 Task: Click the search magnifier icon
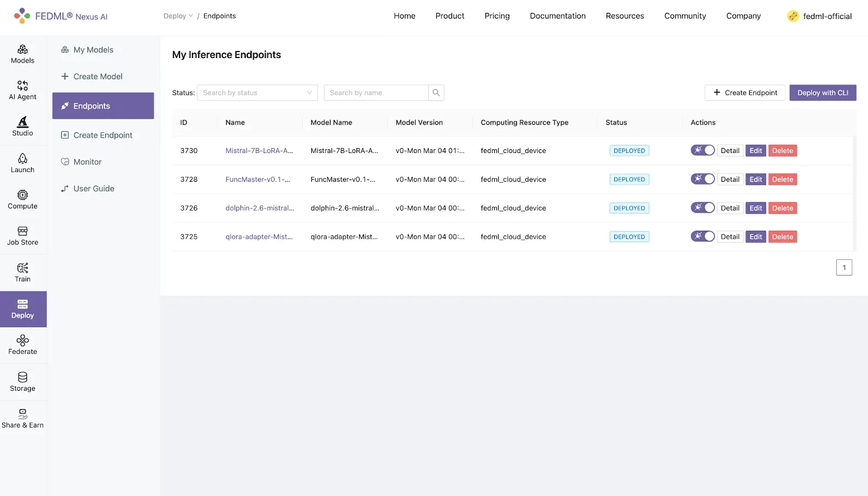(436, 93)
